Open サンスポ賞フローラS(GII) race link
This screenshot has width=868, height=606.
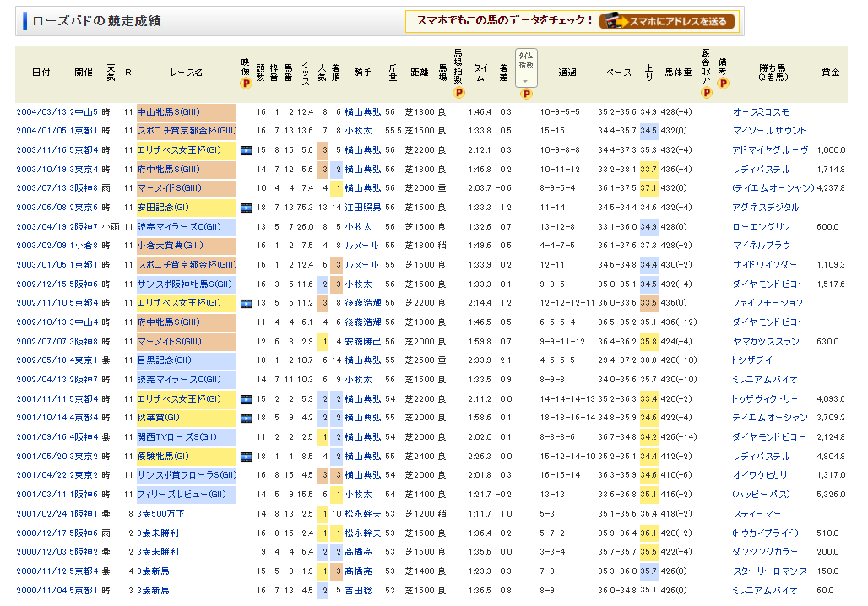(187, 475)
